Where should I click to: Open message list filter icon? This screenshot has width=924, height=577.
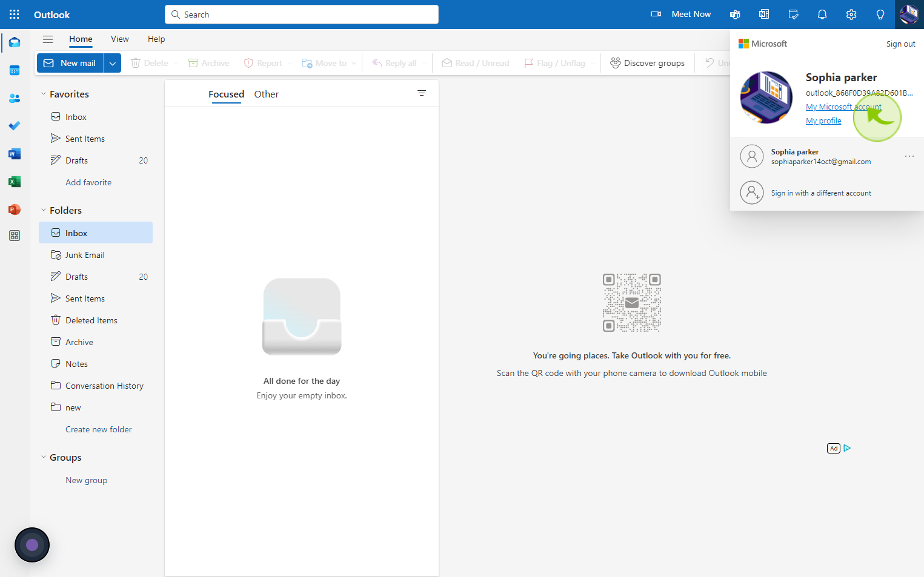click(x=422, y=93)
